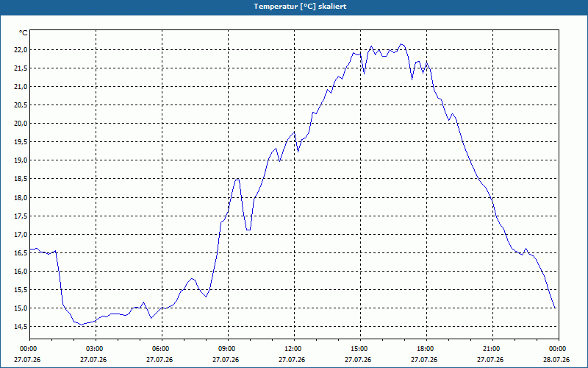
Task: Click the 21:00 time label
Action: pos(492,349)
